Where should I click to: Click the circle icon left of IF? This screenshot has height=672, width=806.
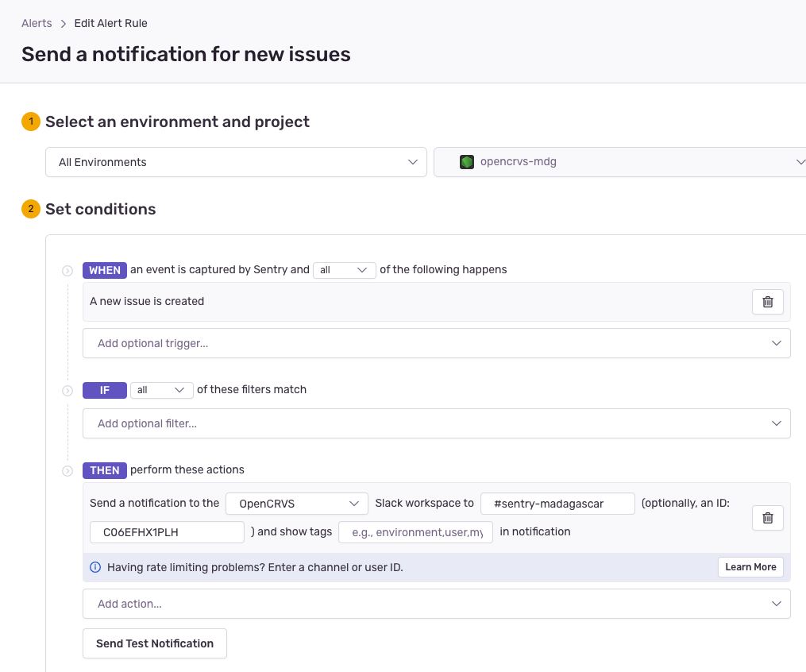click(67, 390)
